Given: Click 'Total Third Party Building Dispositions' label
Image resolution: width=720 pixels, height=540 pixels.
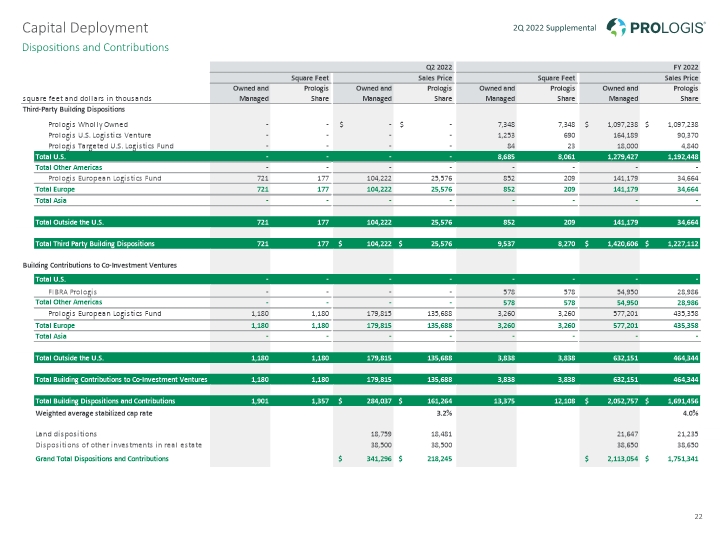Looking at the screenshot, I should (95, 244).
